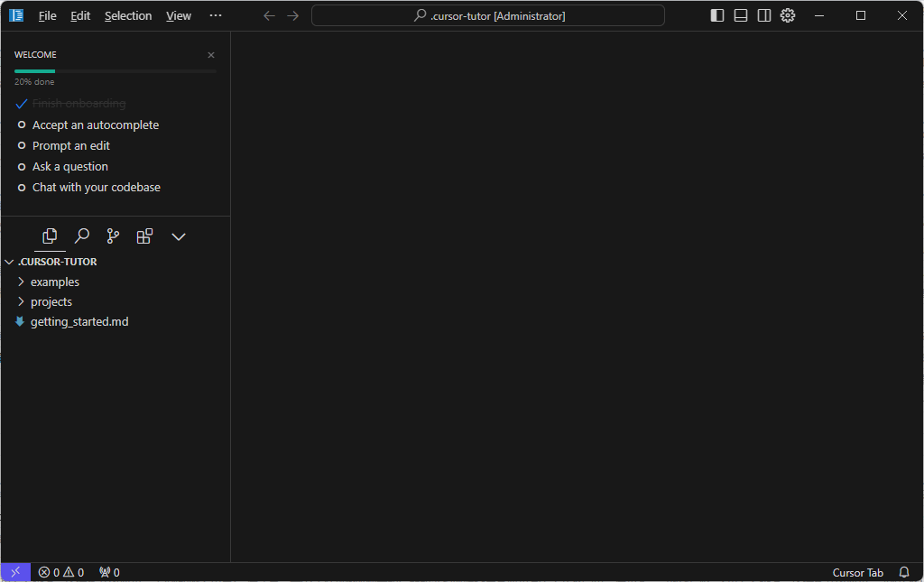Go forward with the right arrow
The height and width of the screenshot is (582, 924).
click(293, 15)
